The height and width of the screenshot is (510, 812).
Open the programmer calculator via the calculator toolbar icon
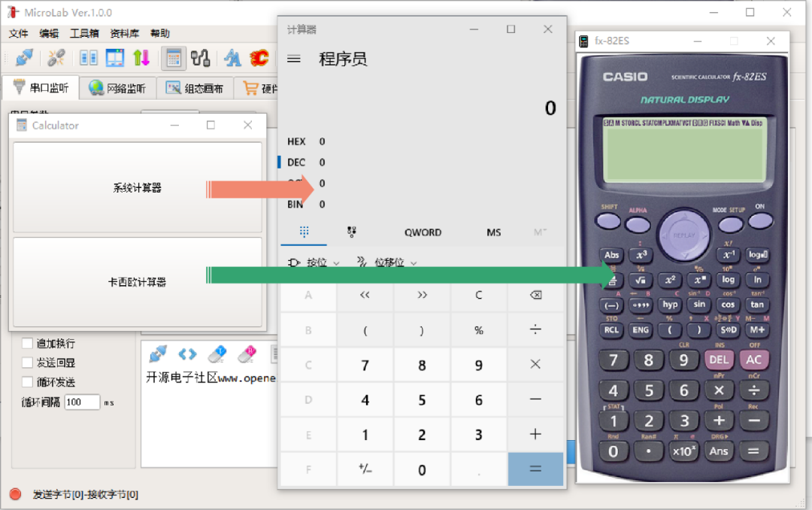(174, 57)
